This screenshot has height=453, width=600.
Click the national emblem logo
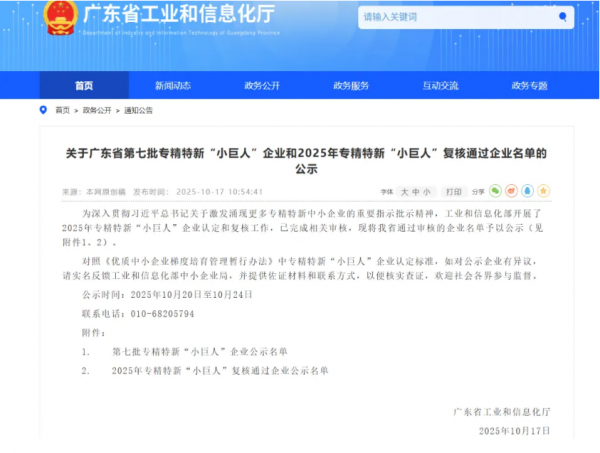(x=60, y=19)
